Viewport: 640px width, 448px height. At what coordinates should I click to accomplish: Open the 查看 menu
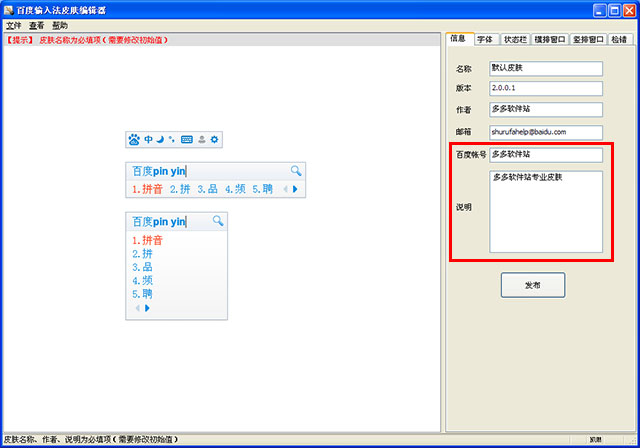pos(36,26)
